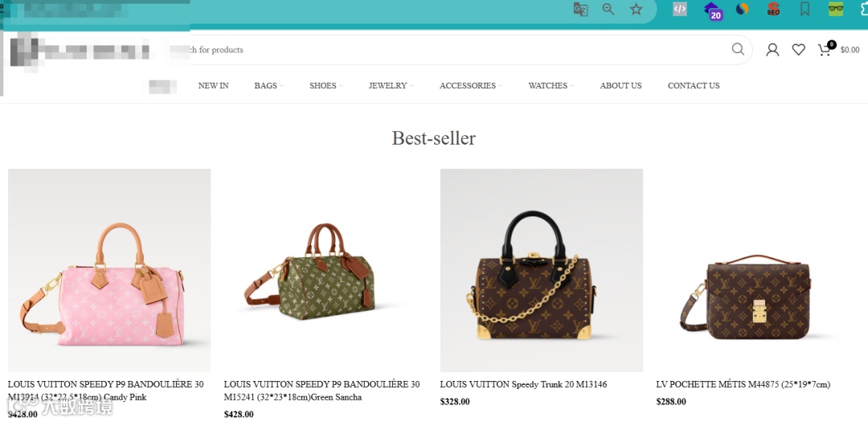This screenshot has width=868, height=422.
Task: Click the search for products input field
Action: click(454, 50)
